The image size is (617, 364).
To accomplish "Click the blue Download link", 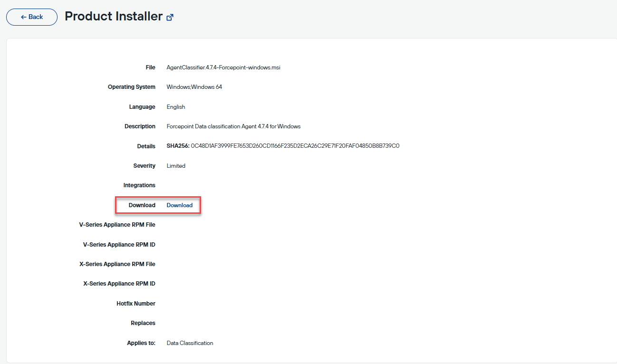I will pos(180,205).
